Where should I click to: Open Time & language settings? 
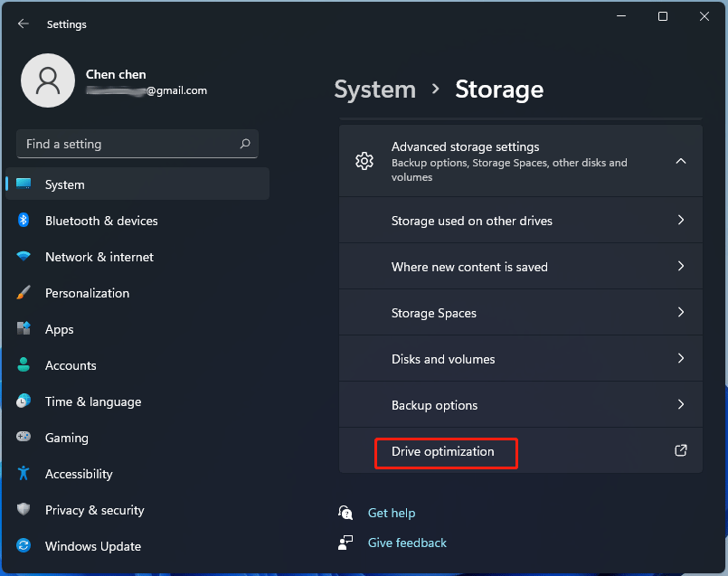tap(137, 401)
